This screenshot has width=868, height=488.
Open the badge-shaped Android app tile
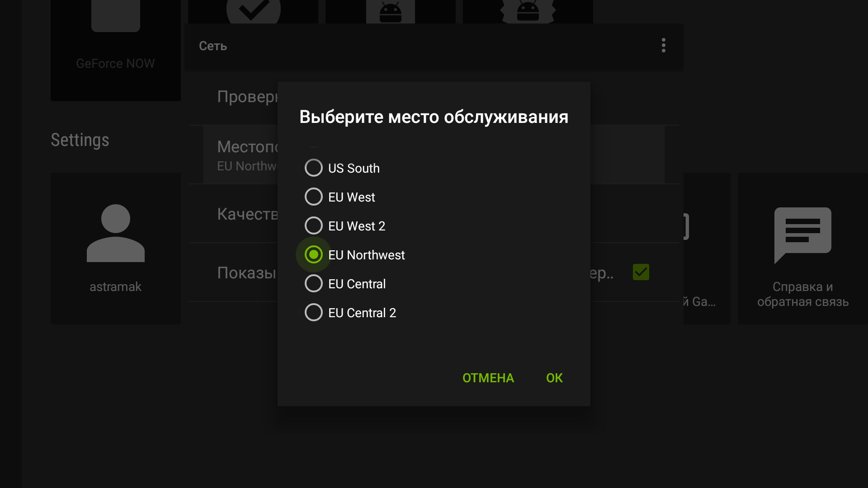point(528,11)
